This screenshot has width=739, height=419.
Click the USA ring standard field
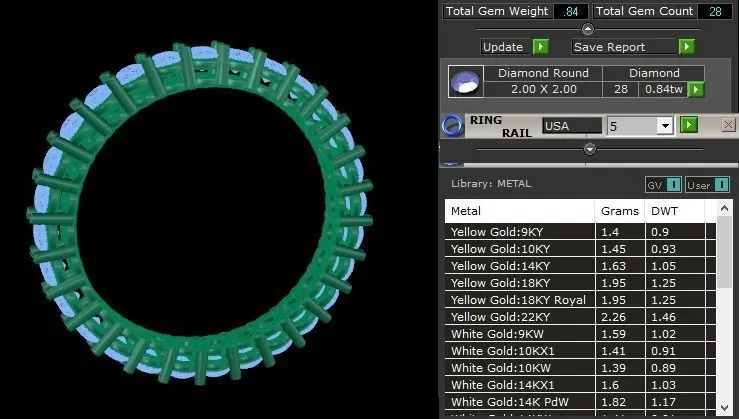[x=572, y=126]
